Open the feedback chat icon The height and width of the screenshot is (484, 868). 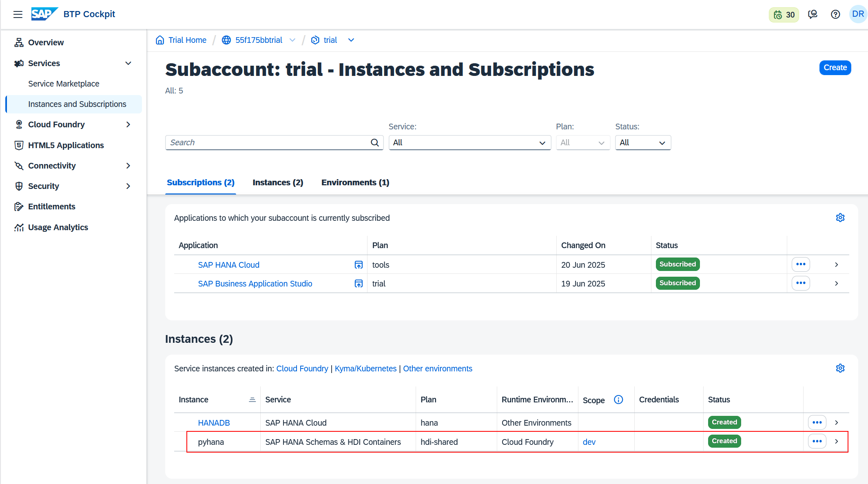813,15
